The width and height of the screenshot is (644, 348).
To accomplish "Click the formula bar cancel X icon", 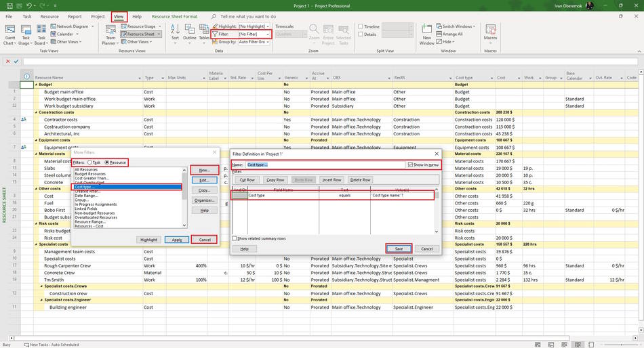I will pos(8,62).
